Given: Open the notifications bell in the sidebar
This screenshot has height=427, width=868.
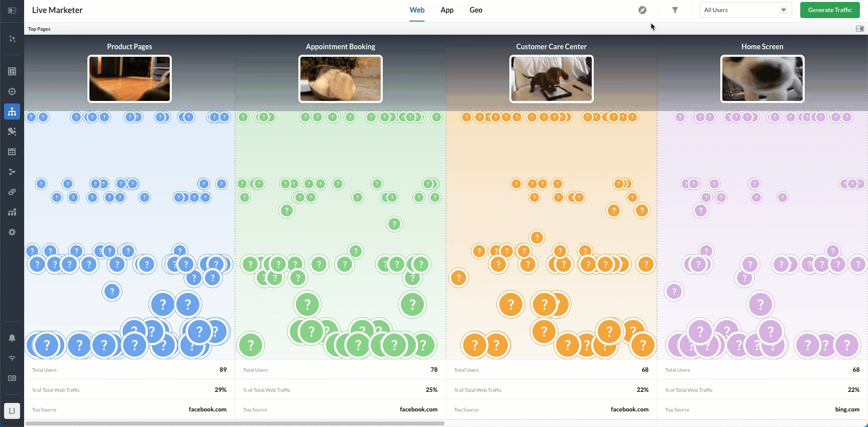Looking at the screenshot, I should 12,338.
